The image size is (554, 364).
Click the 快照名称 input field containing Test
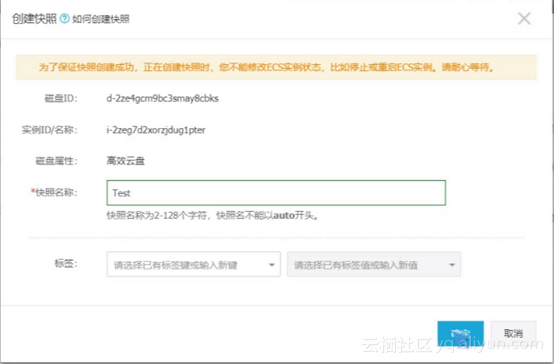coord(276,193)
